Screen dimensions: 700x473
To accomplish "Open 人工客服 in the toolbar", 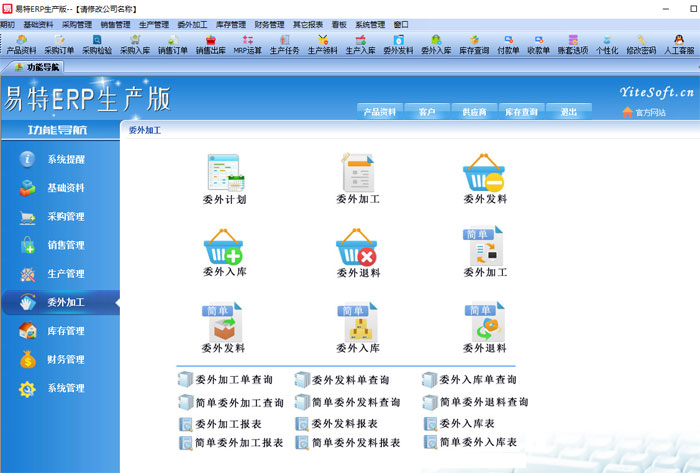I will click(679, 43).
